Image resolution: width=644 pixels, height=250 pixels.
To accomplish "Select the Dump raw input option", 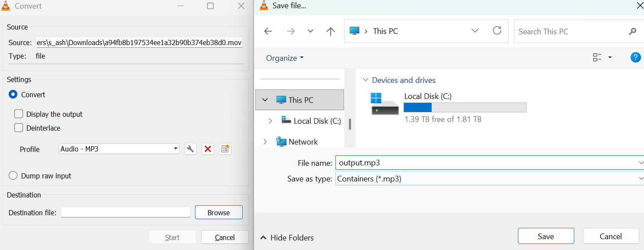I will coord(13,176).
